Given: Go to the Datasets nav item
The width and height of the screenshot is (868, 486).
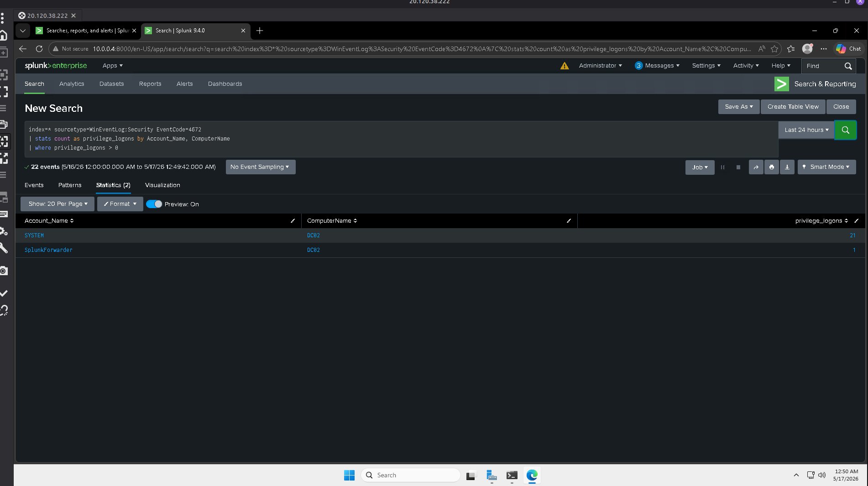Looking at the screenshot, I should (x=111, y=84).
